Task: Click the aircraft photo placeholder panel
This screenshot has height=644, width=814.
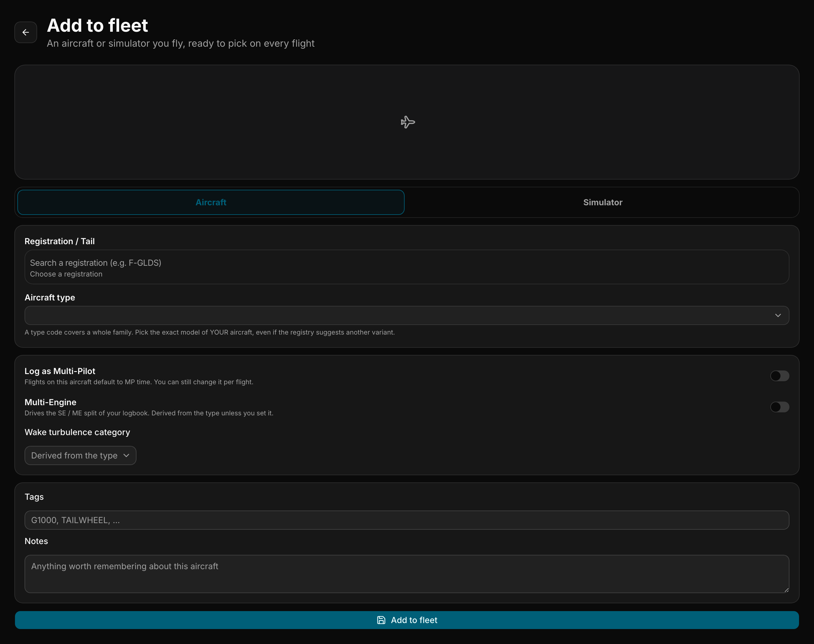Action: (407, 122)
